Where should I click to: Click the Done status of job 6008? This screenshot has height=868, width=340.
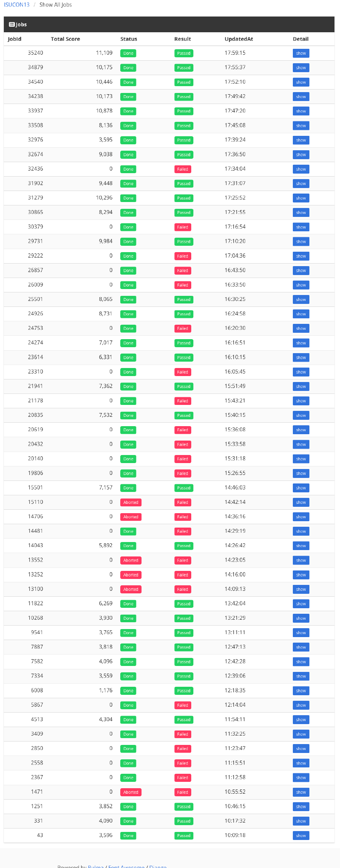coord(128,691)
